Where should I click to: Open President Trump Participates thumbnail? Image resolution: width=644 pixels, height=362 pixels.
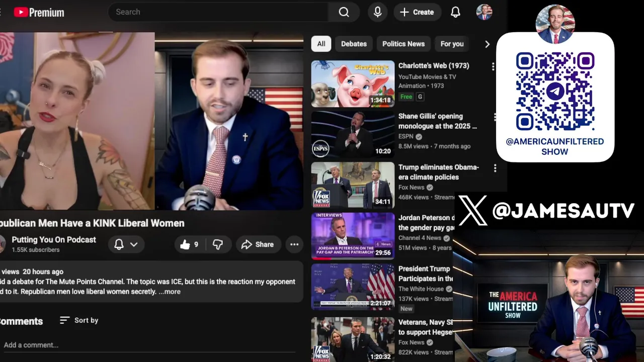coord(353,287)
